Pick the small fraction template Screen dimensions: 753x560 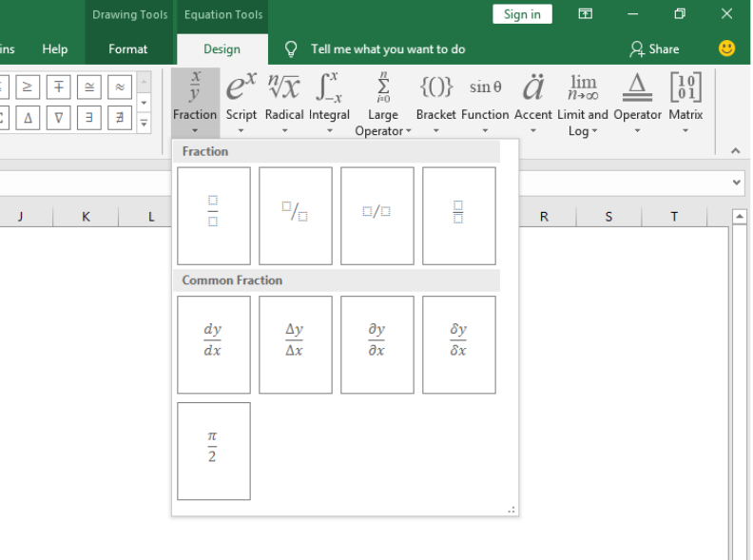point(458,216)
